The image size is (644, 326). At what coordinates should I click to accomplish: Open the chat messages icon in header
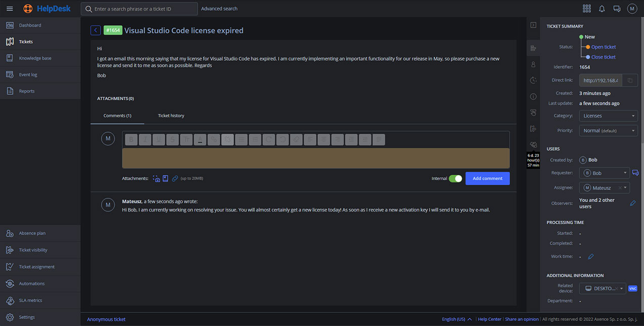(617, 9)
